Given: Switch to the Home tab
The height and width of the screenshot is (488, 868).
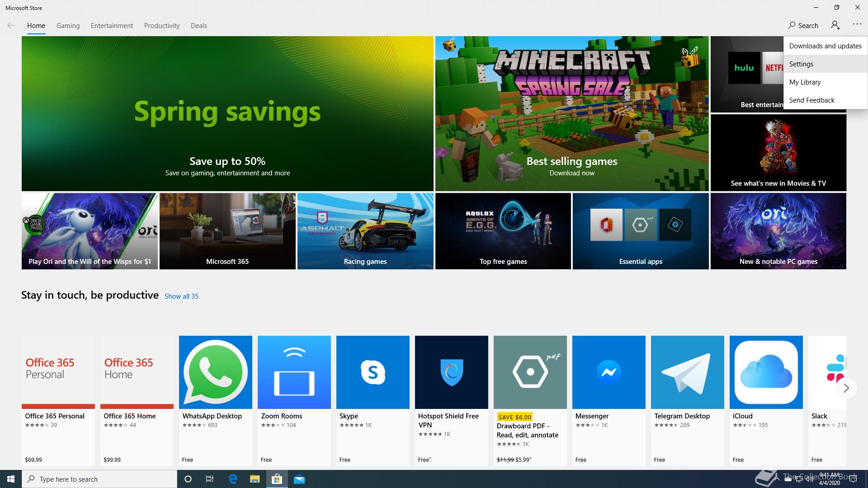Looking at the screenshot, I should coord(36,26).
